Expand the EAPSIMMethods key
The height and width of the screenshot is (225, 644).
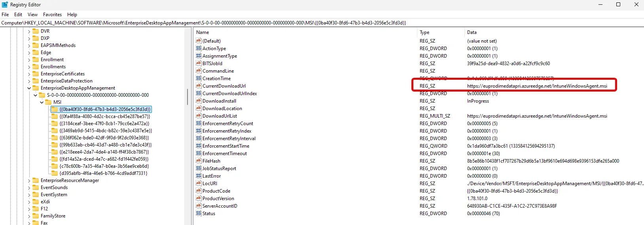point(29,45)
